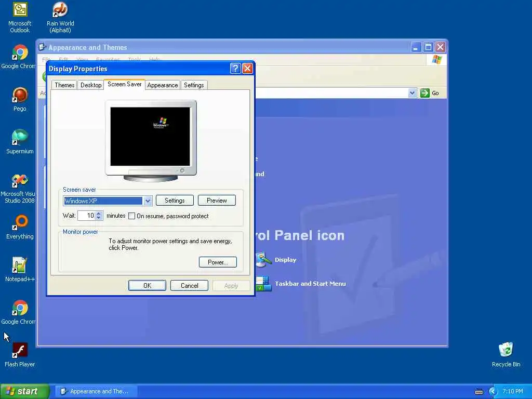Click the Display link text
The image size is (532, 399).
pos(285,260)
